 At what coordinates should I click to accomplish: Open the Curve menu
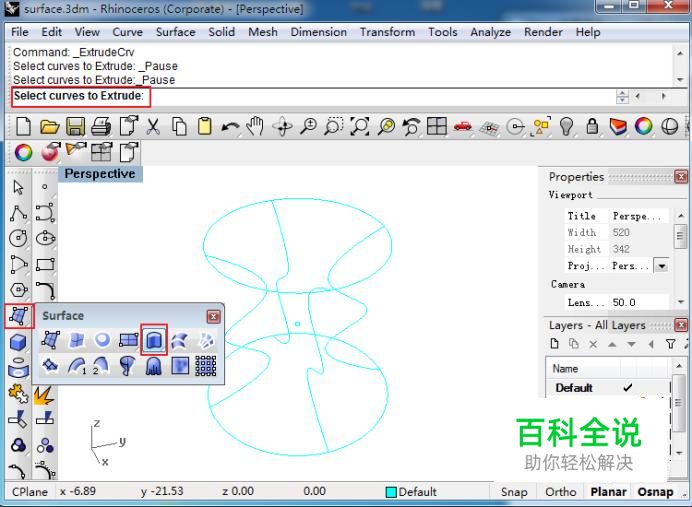coord(128,32)
